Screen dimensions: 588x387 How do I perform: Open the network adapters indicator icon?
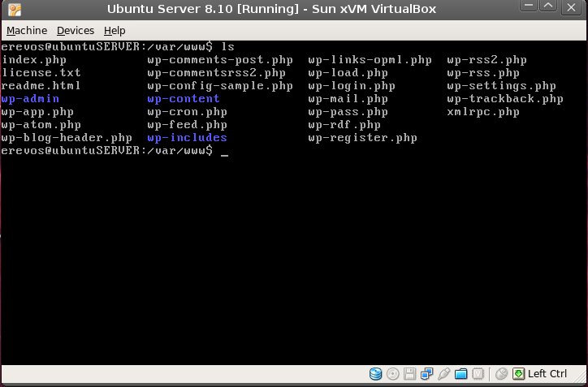pyautogui.click(x=427, y=374)
